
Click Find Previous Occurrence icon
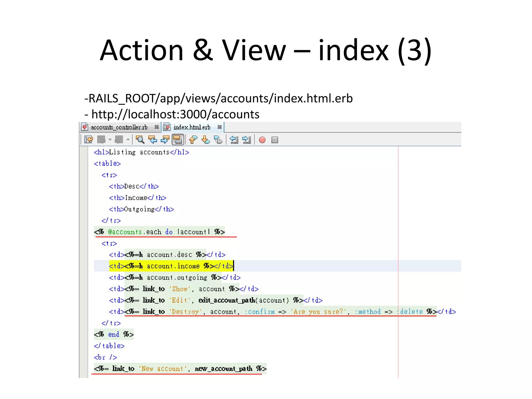[x=152, y=140]
